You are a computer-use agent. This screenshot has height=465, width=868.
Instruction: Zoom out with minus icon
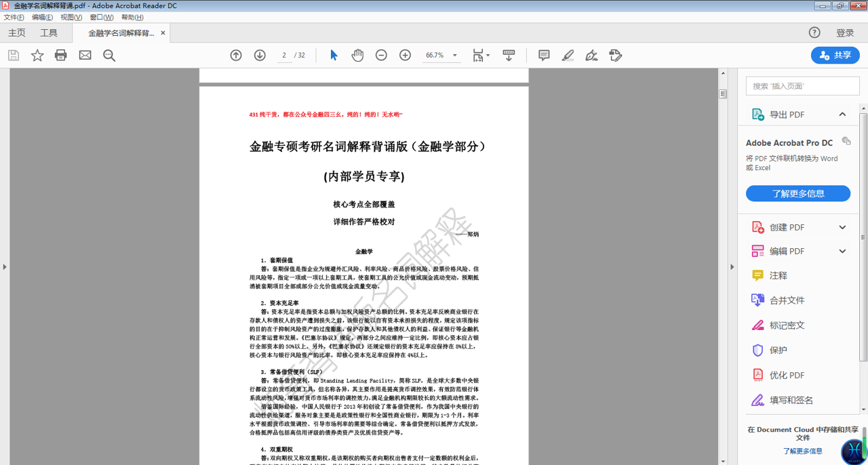coord(381,55)
